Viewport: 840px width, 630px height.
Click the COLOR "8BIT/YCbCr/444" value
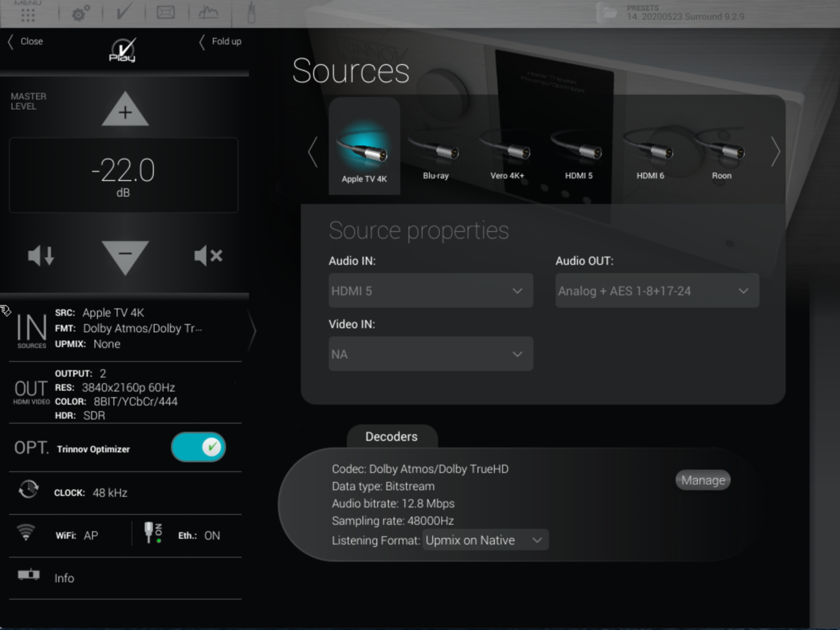[x=136, y=401]
